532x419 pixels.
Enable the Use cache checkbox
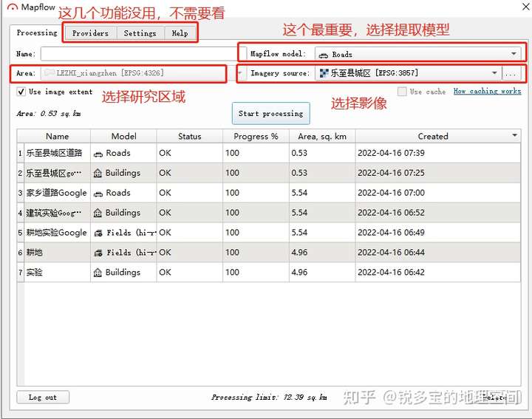coord(402,92)
